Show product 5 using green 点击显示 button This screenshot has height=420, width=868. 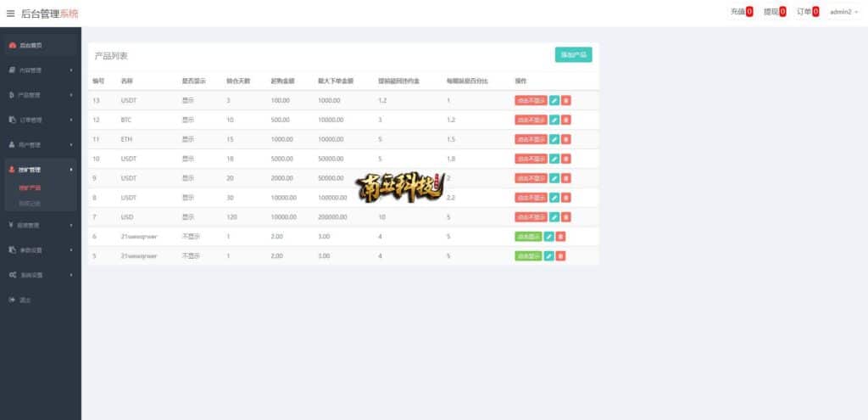[x=528, y=256]
